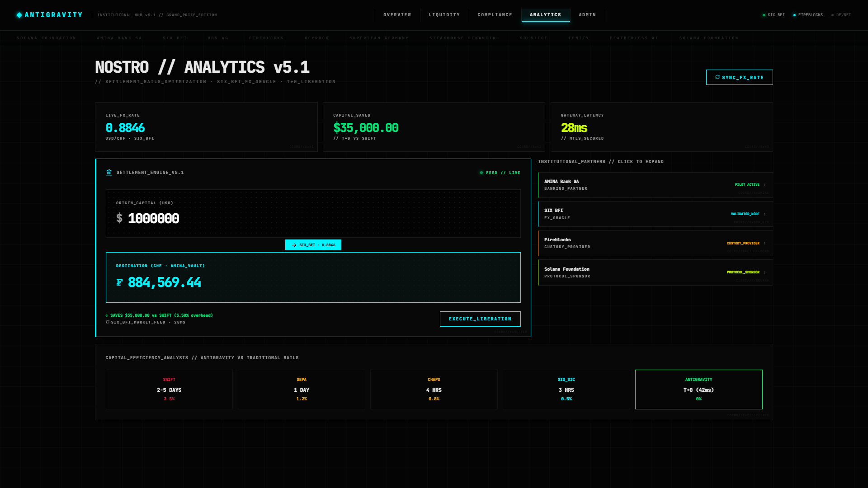Viewport: 868px width, 488px height.
Task: Select the ANTIGRAVITY T+0 comparison card
Action: pyautogui.click(x=698, y=389)
